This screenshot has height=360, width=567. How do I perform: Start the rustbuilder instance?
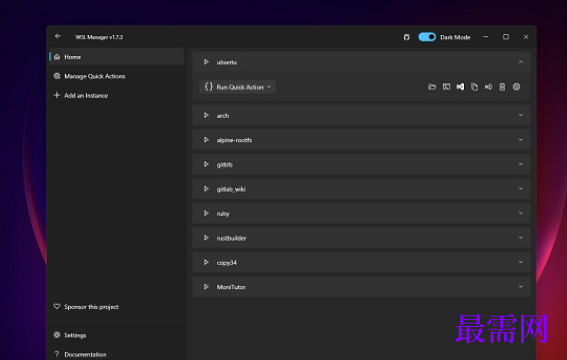(x=206, y=238)
